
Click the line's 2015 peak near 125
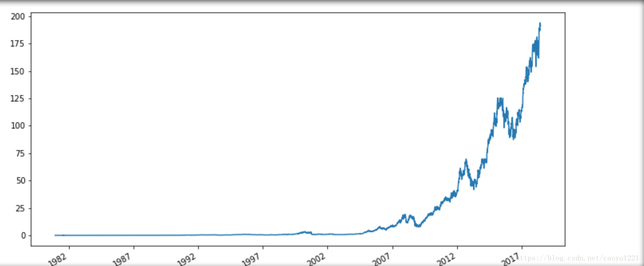500,99
